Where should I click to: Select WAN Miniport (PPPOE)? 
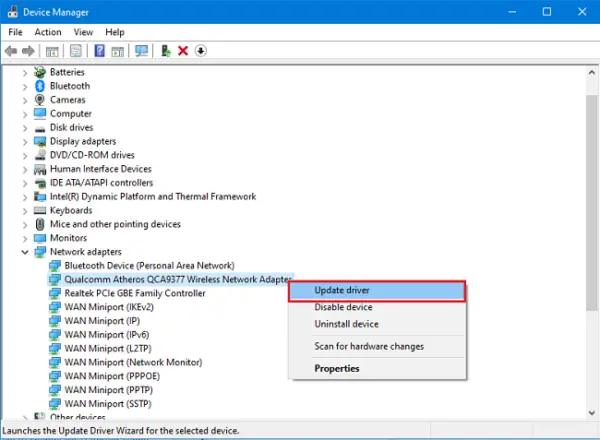(x=112, y=376)
